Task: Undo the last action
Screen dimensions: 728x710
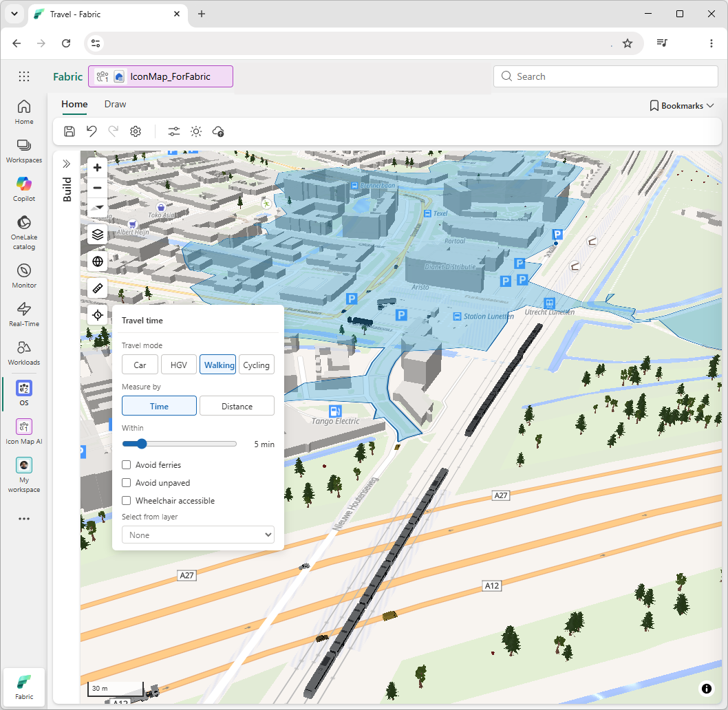Action: (92, 131)
